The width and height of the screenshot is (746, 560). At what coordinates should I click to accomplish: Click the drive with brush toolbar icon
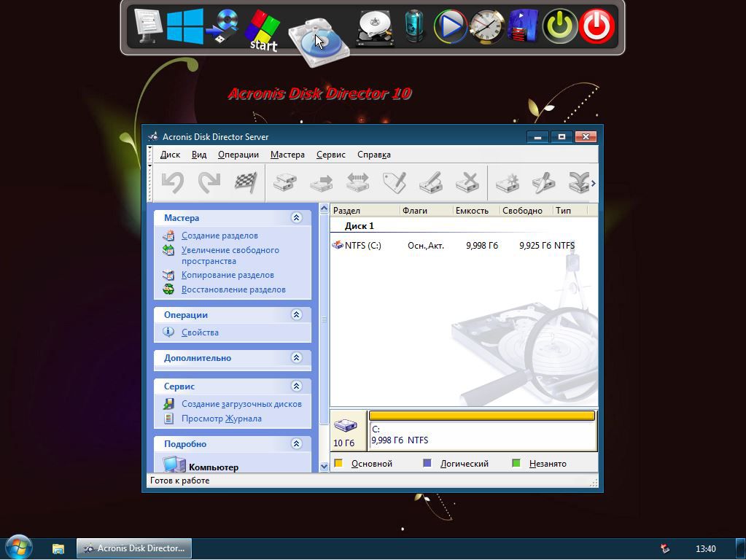[431, 183]
